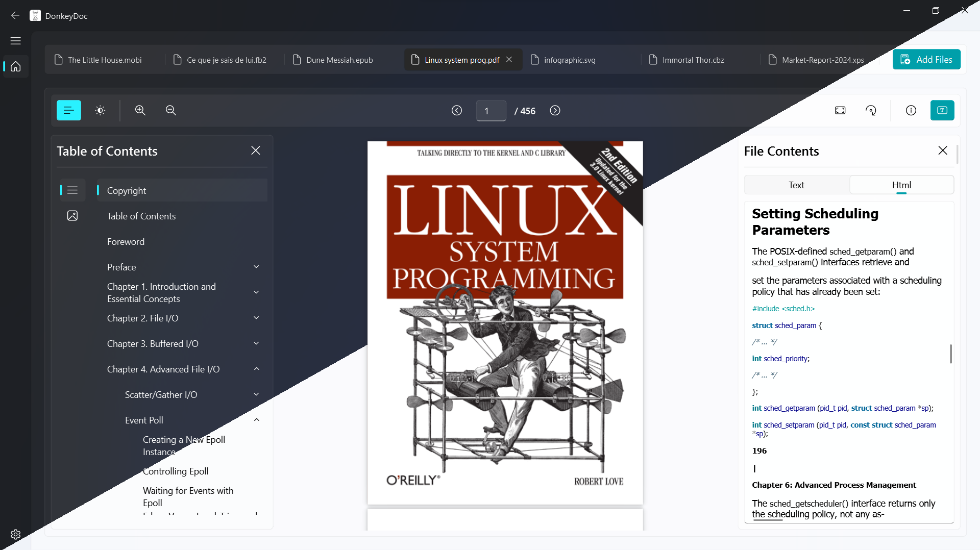Open the Foreword entry in contents
Screen dimensions: 980x551
click(x=126, y=241)
